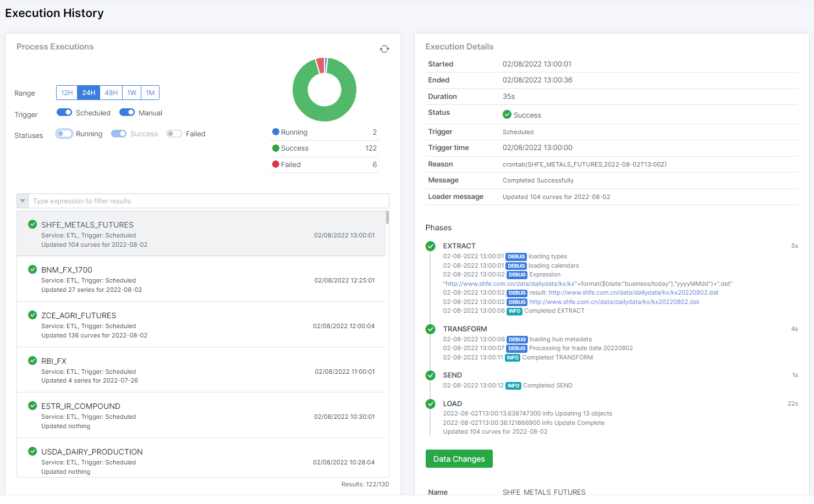Click the blue Running legend dot
Screen dimensions: 814x504
tap(276, 132)
